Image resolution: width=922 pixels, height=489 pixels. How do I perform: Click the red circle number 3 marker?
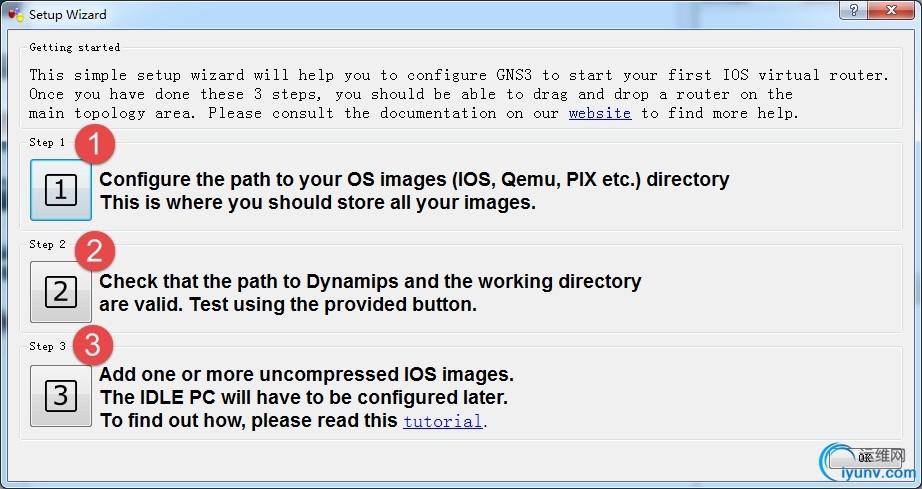[93, 345]
